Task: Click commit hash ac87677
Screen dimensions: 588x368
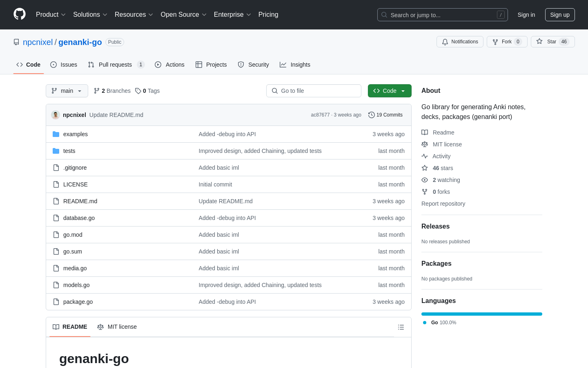Action: (x=320, y=115)
